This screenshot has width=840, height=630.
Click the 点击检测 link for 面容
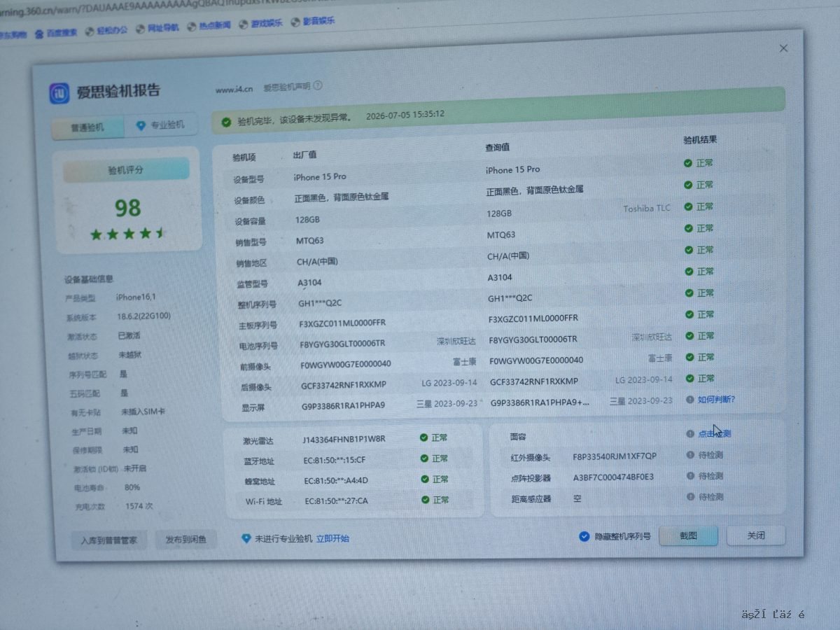tap(714, 433)
